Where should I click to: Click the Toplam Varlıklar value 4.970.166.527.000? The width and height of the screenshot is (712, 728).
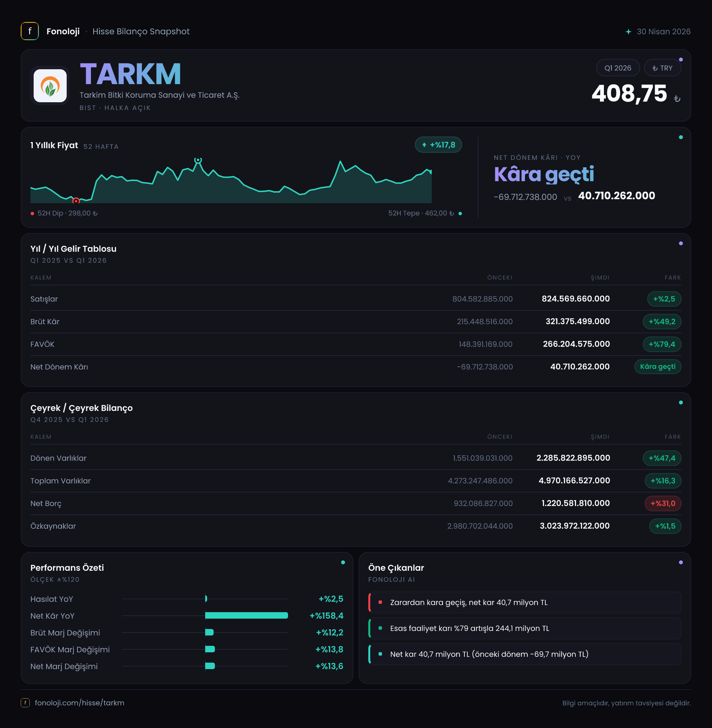coord(574,480)
